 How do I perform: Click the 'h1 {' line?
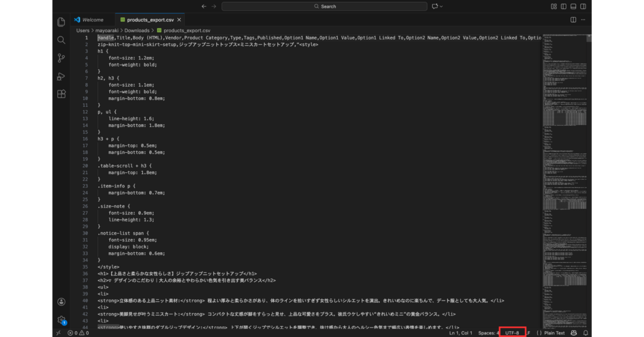(x=103, y=52)
